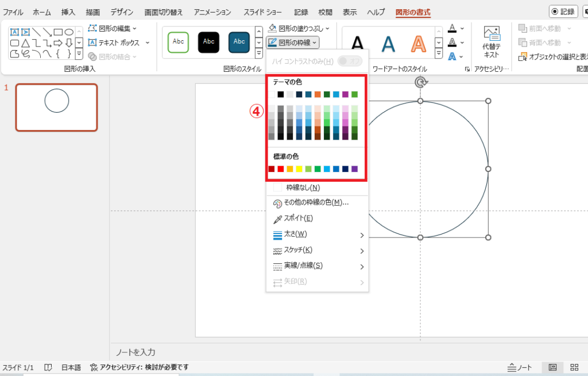Pick the purple swatch in standard colors
Screen dimensions: 588x376
354,169
